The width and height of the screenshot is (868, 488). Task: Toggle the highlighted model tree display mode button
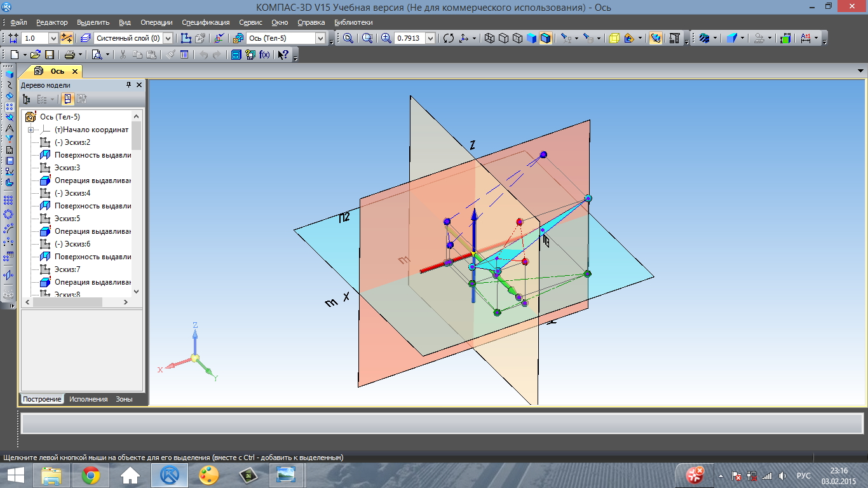click(x=67, y=99)
